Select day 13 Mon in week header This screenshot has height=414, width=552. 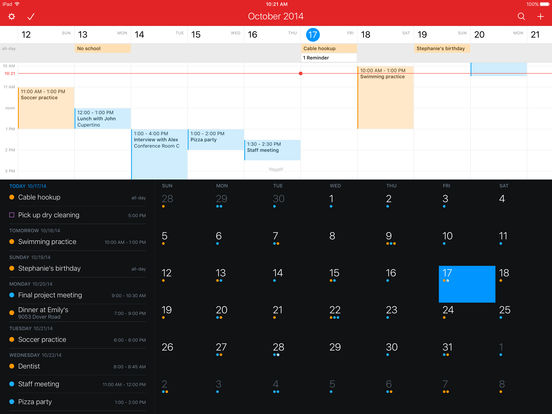click(102, 34)
